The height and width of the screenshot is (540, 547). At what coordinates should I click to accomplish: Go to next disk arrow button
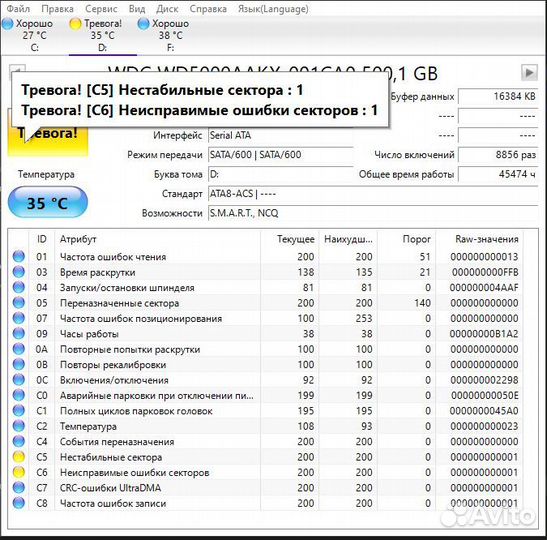[529, 73]
